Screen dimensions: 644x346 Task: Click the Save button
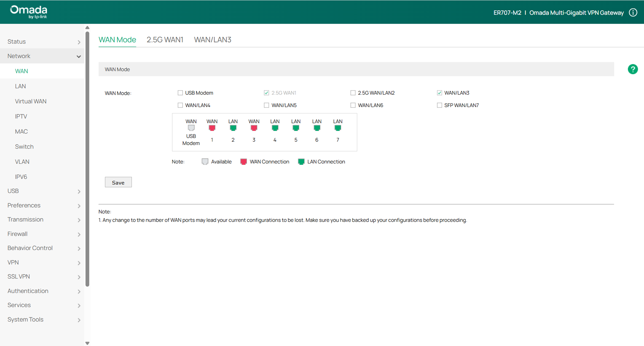[x=118, y=182]
